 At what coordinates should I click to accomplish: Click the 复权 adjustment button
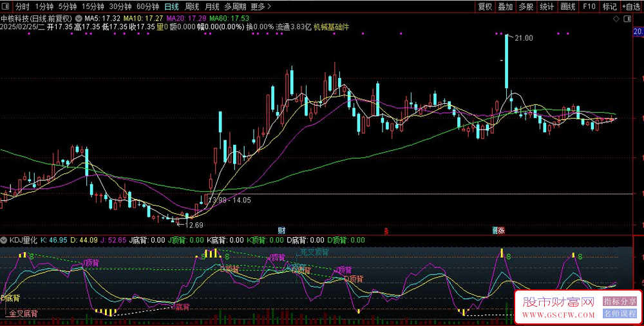point(485,6)
